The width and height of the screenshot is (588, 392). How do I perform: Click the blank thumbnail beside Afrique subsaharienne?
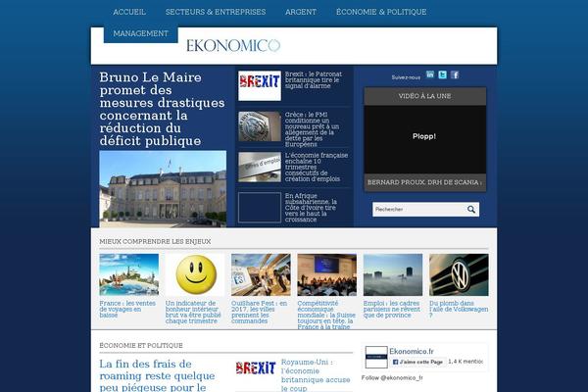(260, 208)
